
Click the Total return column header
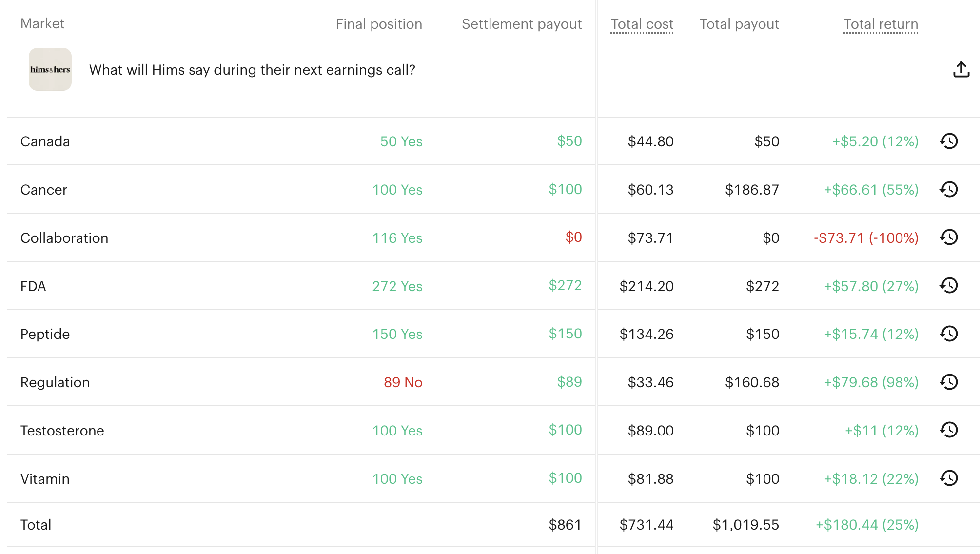[x=881, y=24]
